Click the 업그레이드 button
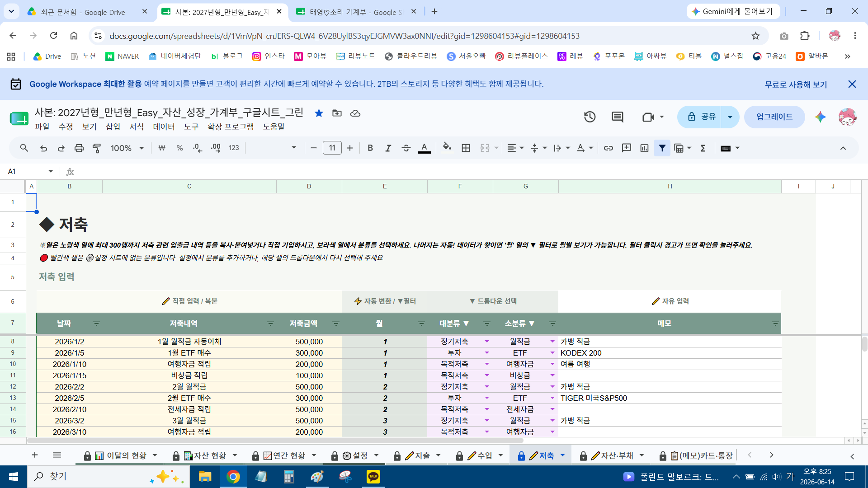The image size is (868, 488). [x=774, y=117]
